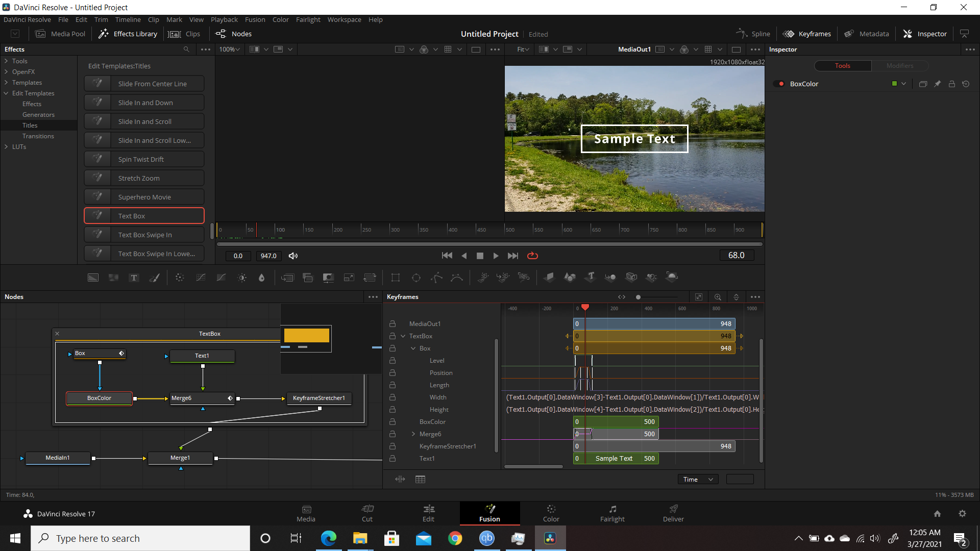
Task: Collapse Edit Templates tree item
Action: 6,93
